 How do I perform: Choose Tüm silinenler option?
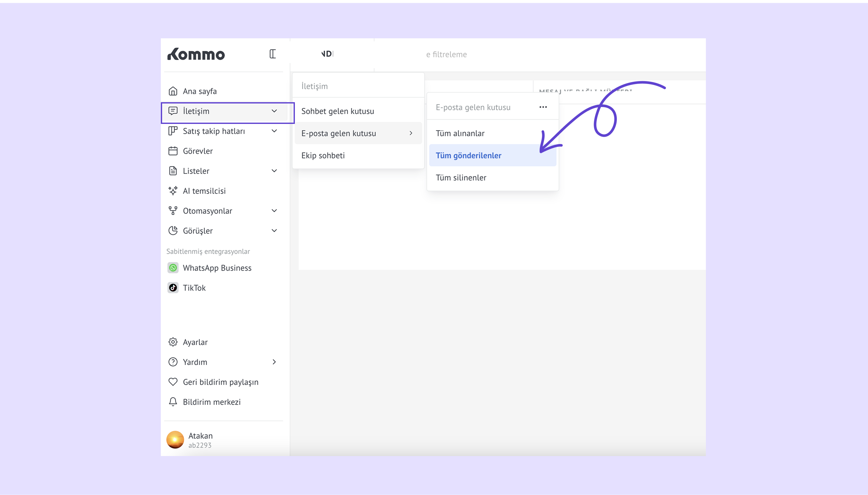coord(461,178)
